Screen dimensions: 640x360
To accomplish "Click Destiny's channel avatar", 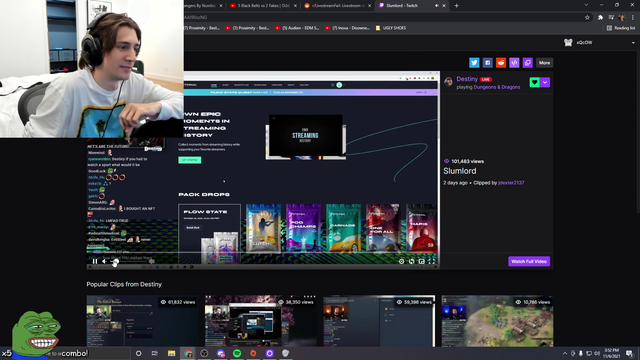I will [x=449, y=82].
